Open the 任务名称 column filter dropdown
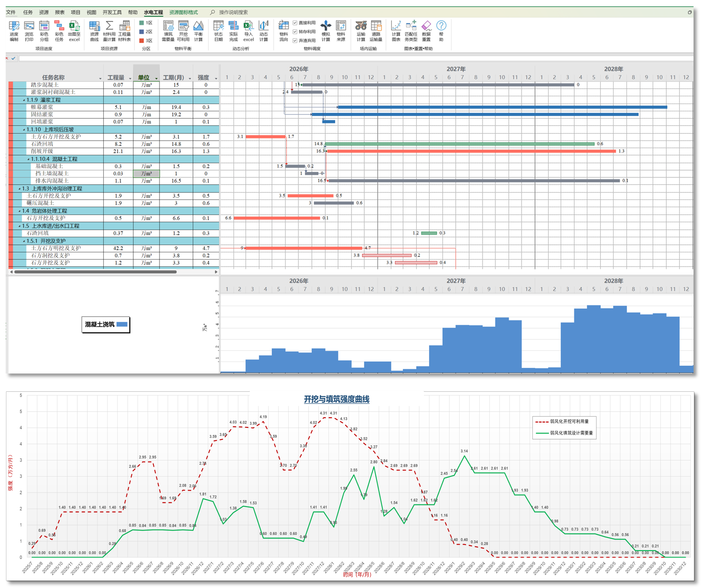Screen dimensions: 710x588 pos(100,78)
